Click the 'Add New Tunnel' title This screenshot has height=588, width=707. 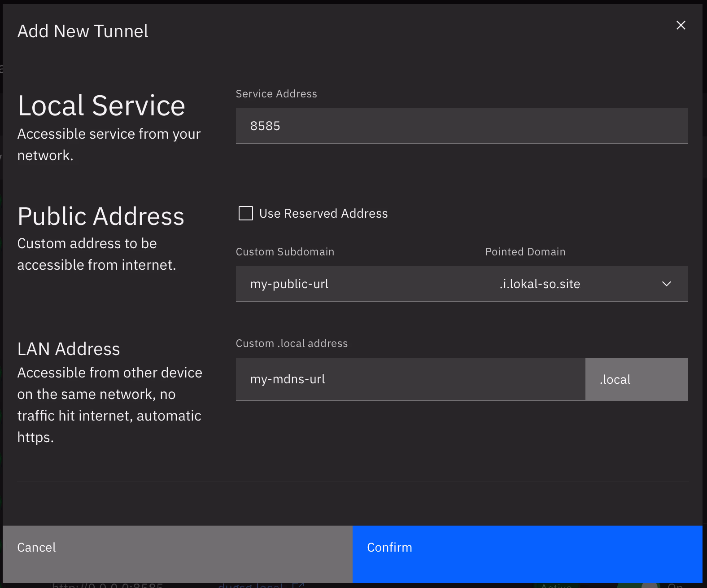click(x=83, y=31)
